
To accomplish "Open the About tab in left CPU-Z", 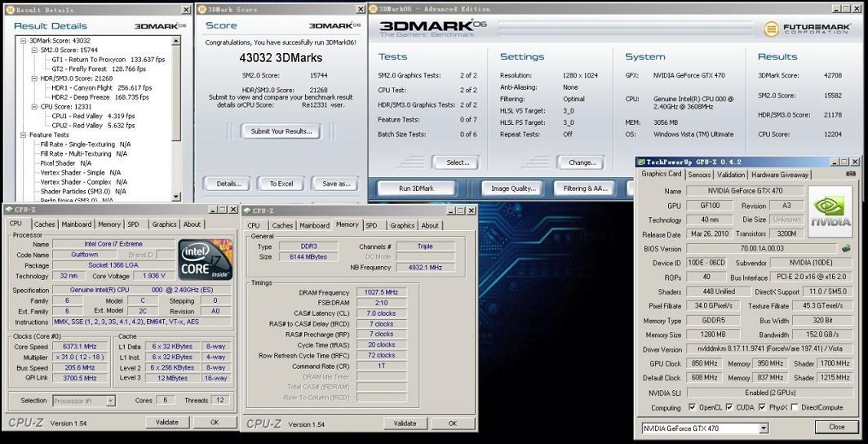I will [192, 224].
